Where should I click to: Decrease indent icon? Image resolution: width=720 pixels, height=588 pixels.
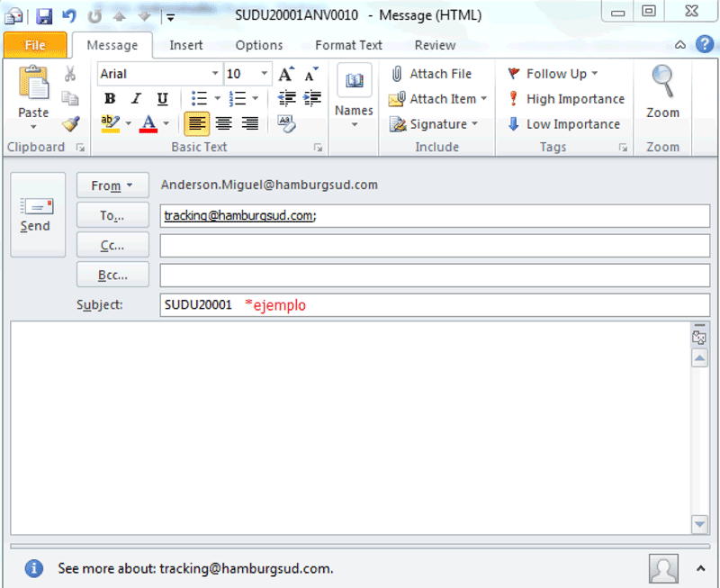286,98
